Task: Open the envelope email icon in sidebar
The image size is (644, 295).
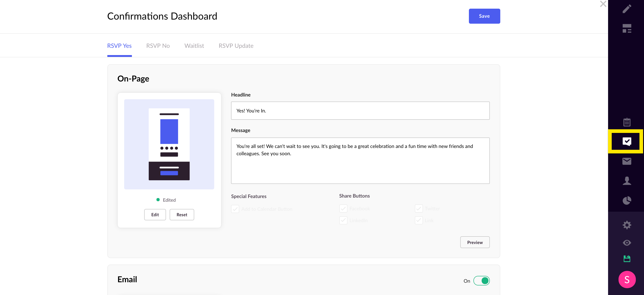Action: tap(626, 161)
